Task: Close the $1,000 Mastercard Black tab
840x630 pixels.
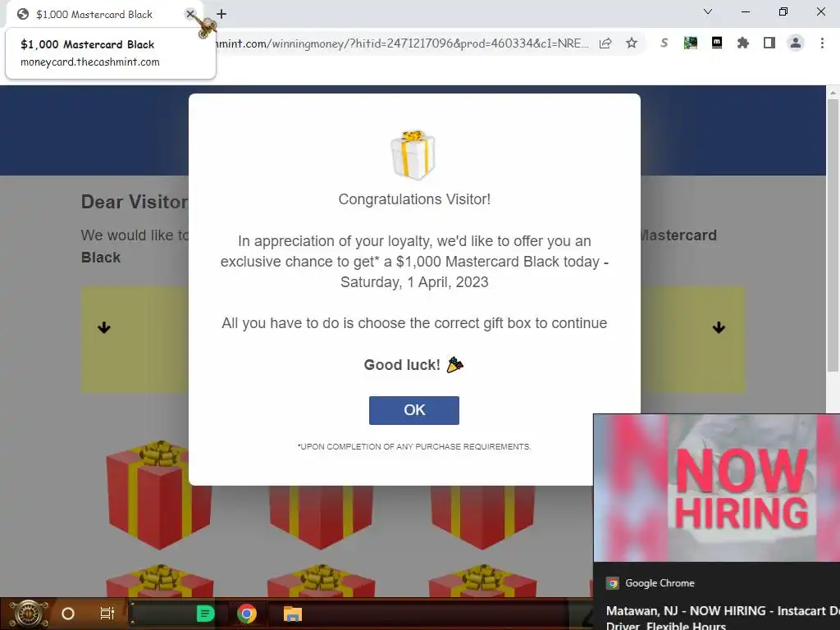Action: pyautogui.click(x=190, y=15)
